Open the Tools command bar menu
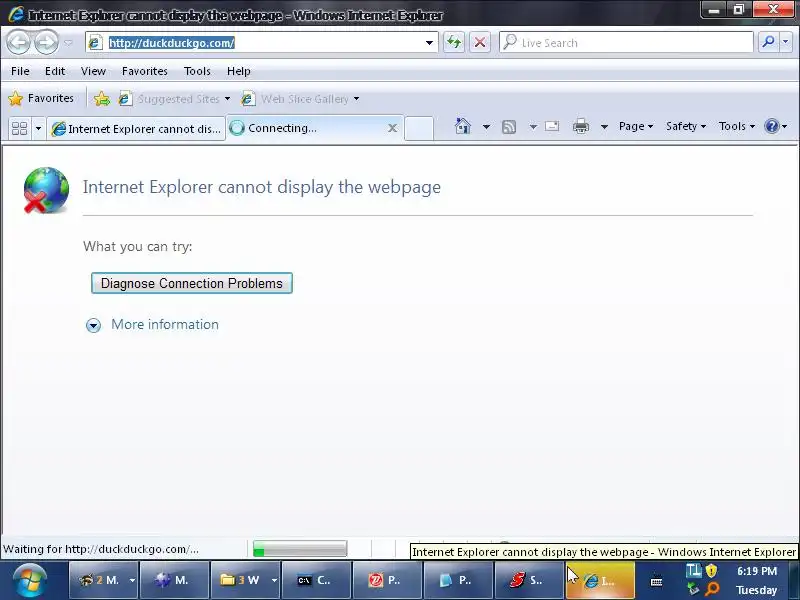 737,126
